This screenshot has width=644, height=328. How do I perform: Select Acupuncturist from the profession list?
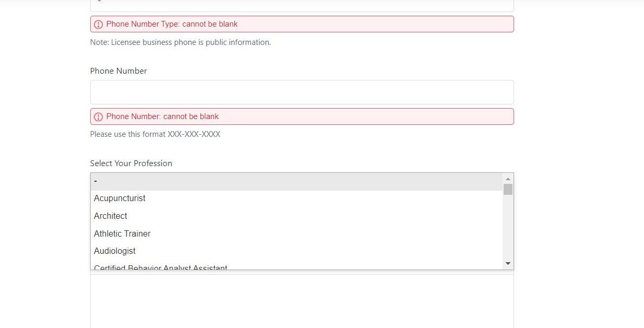tap(120, 198)
